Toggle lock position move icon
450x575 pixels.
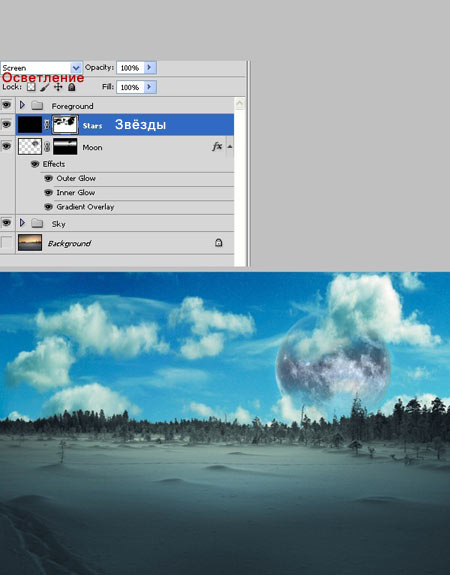(58, 87)
